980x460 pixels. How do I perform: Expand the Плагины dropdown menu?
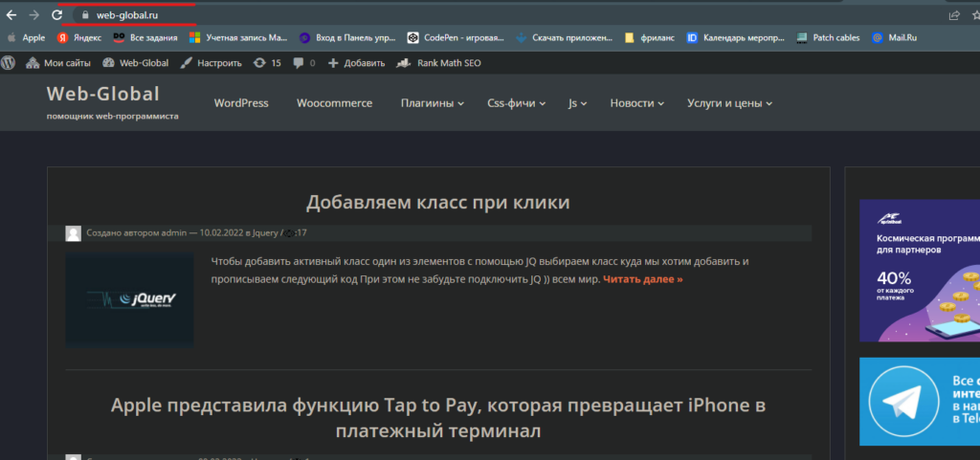pos(433,103)
